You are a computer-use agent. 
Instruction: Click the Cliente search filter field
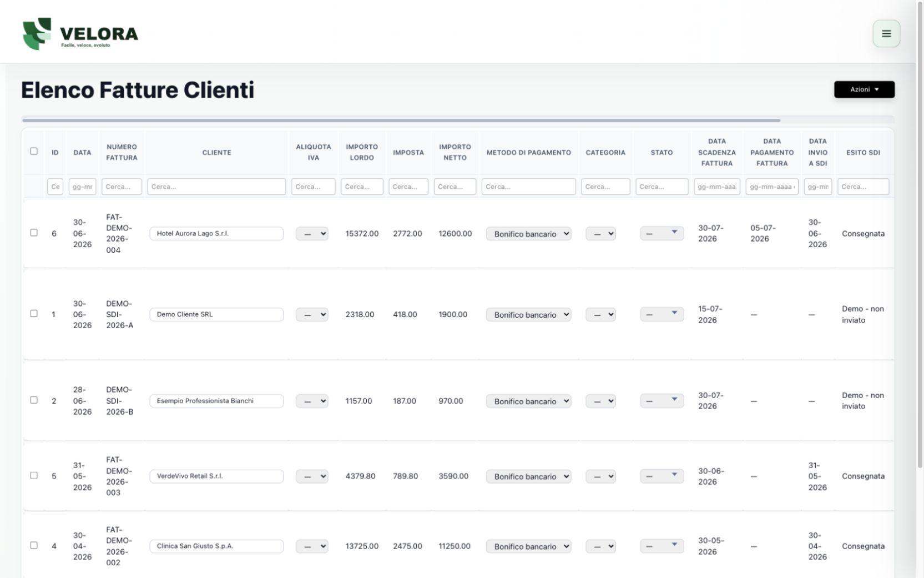coord(216,187)
